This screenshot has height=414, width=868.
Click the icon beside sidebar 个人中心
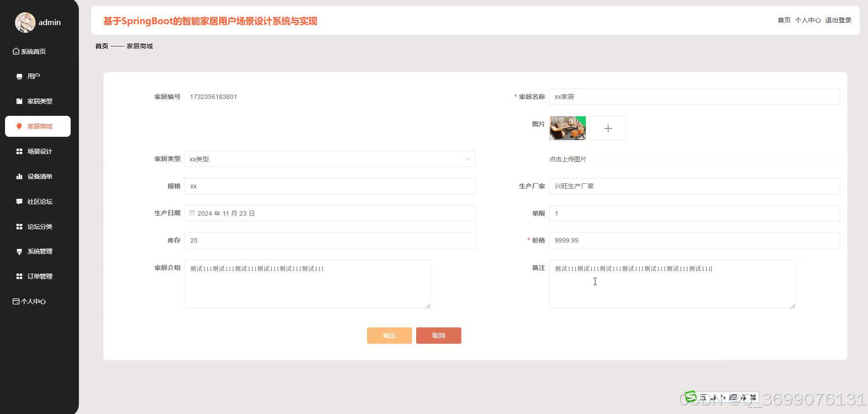point(16,301)
